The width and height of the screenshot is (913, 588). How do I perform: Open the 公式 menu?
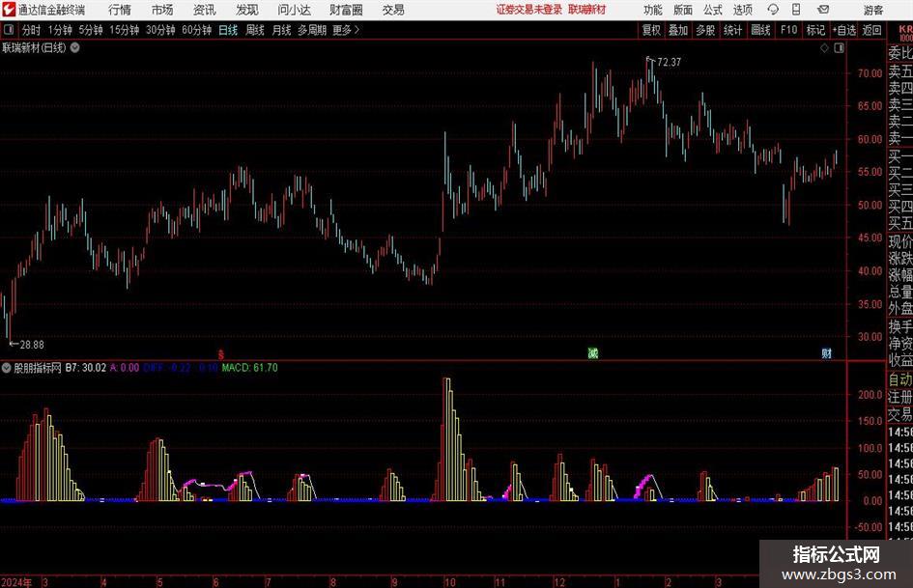tap(713, 10)
